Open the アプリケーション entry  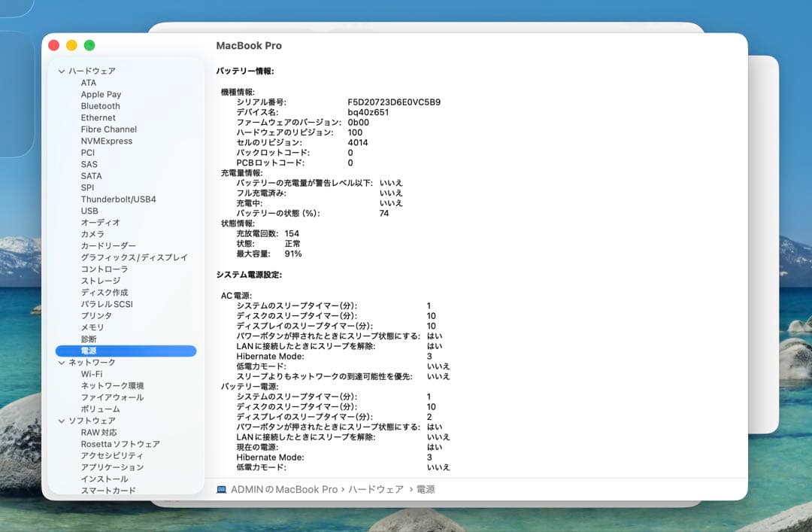[x=112, y=467]
